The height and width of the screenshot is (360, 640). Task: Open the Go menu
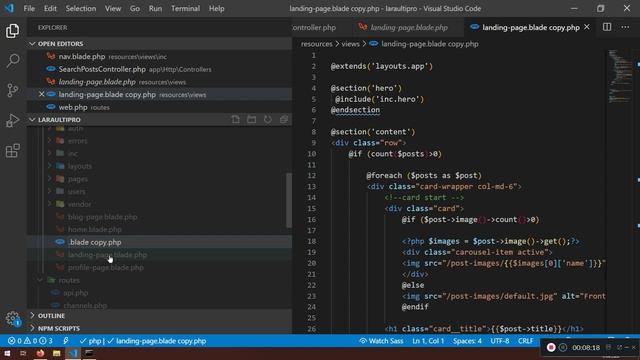click(x=135, y=8)
